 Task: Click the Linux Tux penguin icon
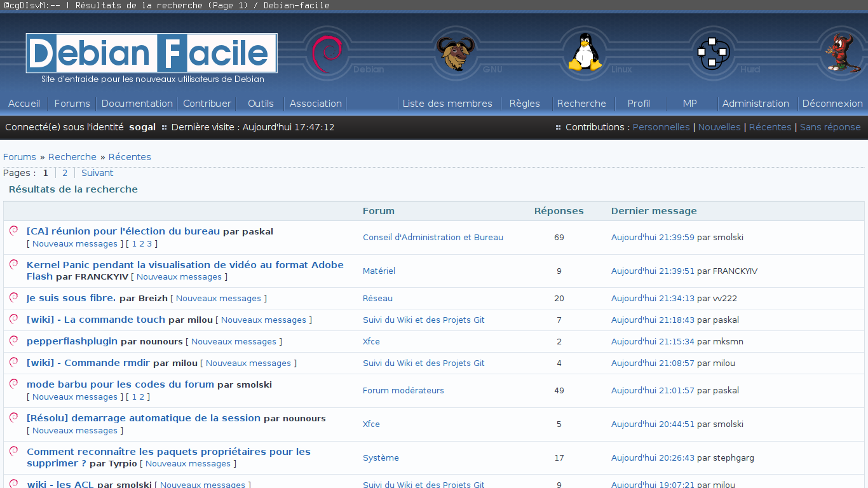pyautogui.click(x=585, y=53)
